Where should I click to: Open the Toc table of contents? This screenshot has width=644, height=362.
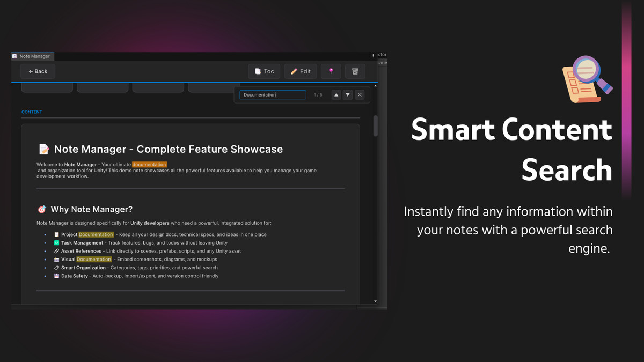point(264,71)
